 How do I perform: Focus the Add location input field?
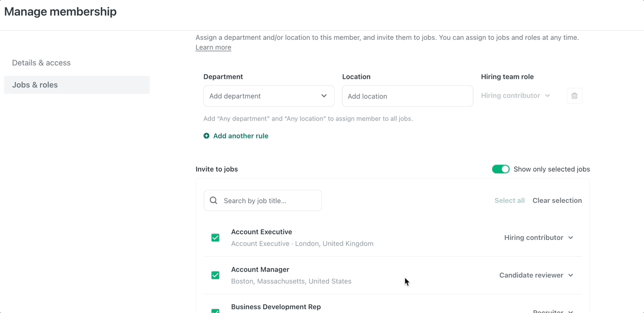(x=407, y=96)
